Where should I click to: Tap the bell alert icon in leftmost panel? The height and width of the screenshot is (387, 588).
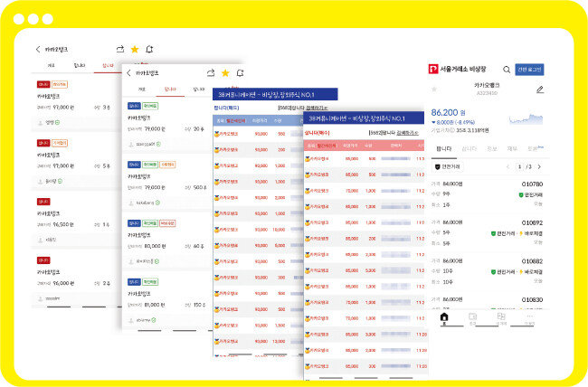pos(149,49)
